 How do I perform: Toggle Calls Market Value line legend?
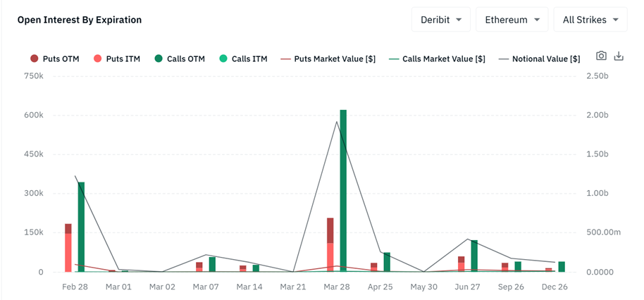[x=436, y=59]
